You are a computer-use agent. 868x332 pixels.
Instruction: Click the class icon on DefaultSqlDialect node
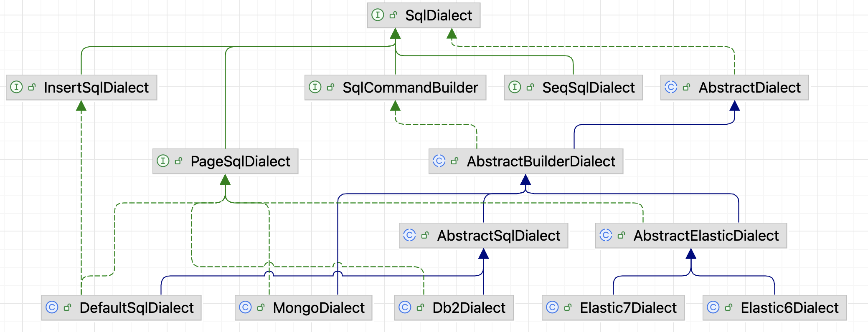(52, 307)
